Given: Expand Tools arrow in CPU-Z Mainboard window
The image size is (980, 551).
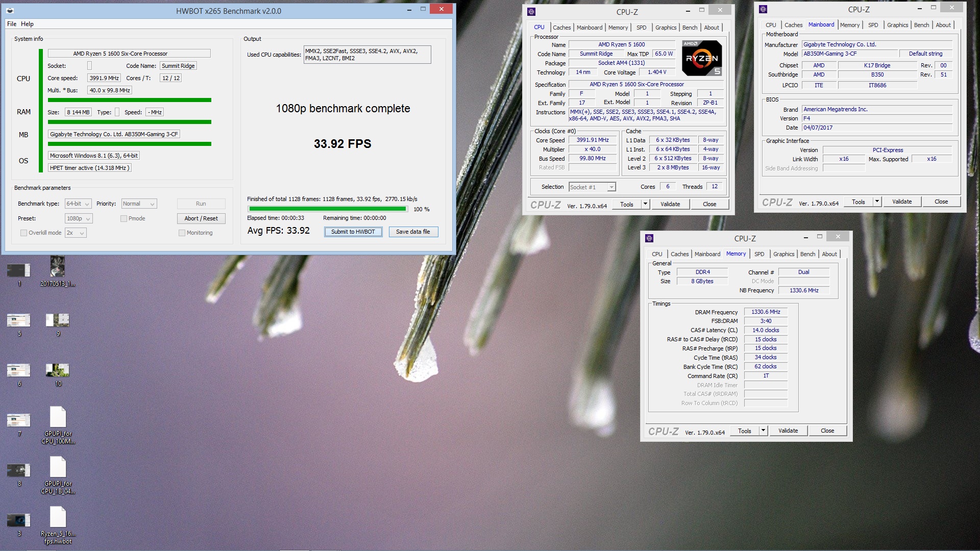Looking at the screenshot, I should pos(877,202).
